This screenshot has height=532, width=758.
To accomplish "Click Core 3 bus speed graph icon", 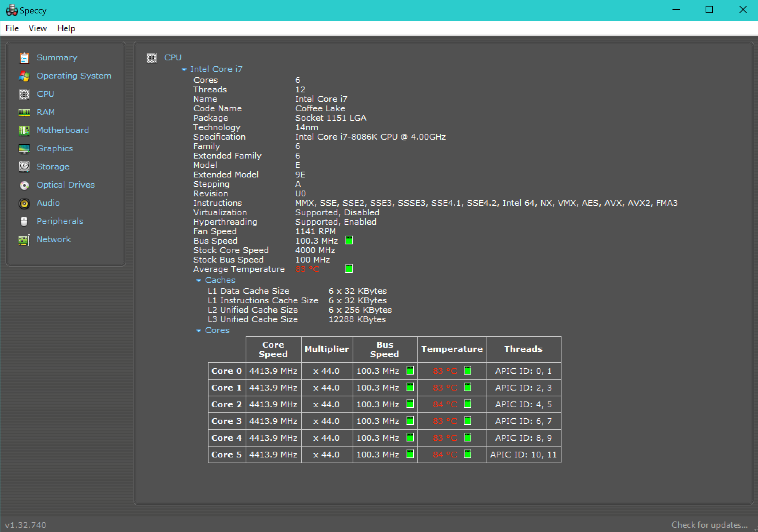I will pos(410,421).
